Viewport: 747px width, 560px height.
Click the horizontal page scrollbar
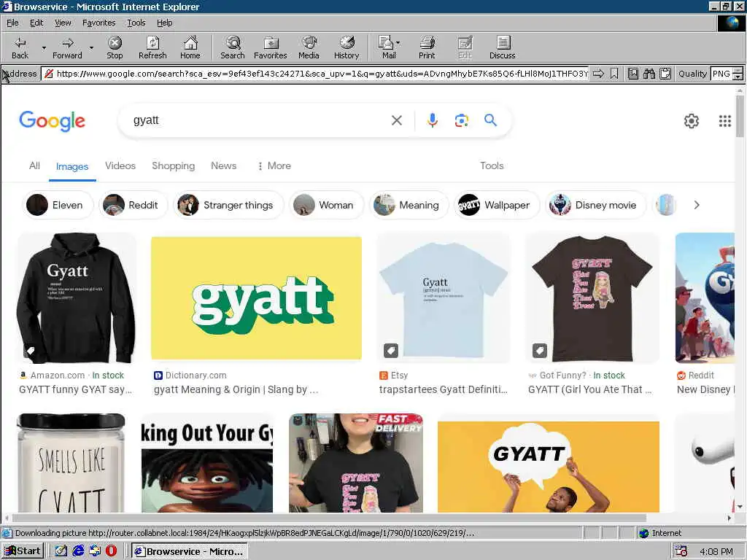(329, 518)
